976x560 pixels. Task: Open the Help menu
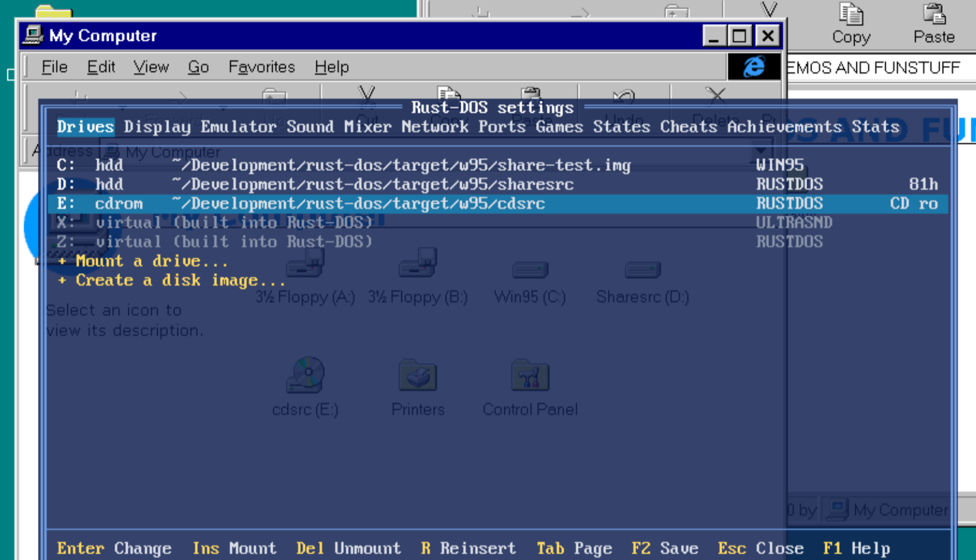[x=332, y=67]
